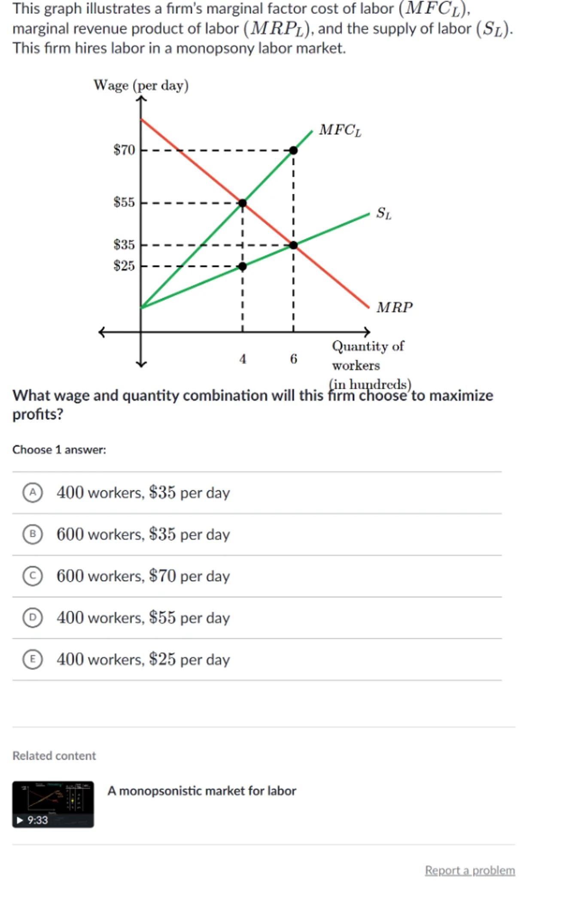Click the black dot on MFC at $70
Screen dimensions: 575x924
point(293,150)
